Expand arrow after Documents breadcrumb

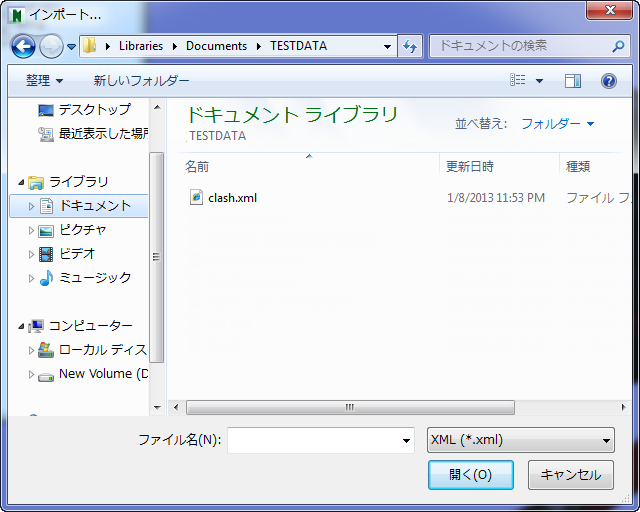click(259, 47)
